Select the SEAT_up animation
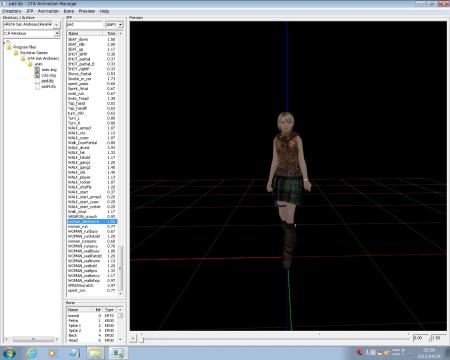 point(92,49)
